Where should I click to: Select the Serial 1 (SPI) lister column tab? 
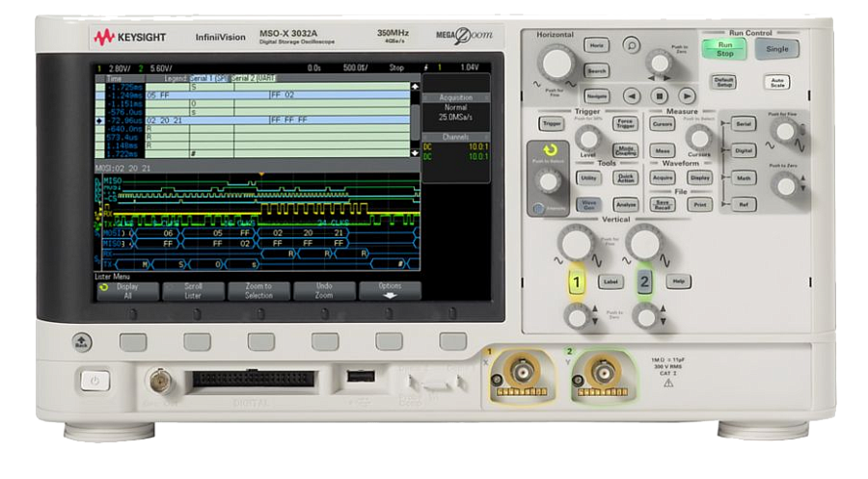click(x=210, y=78)
